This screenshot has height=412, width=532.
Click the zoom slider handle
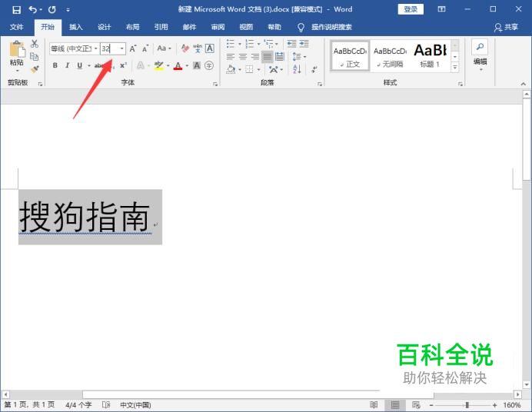pos(467,405)
